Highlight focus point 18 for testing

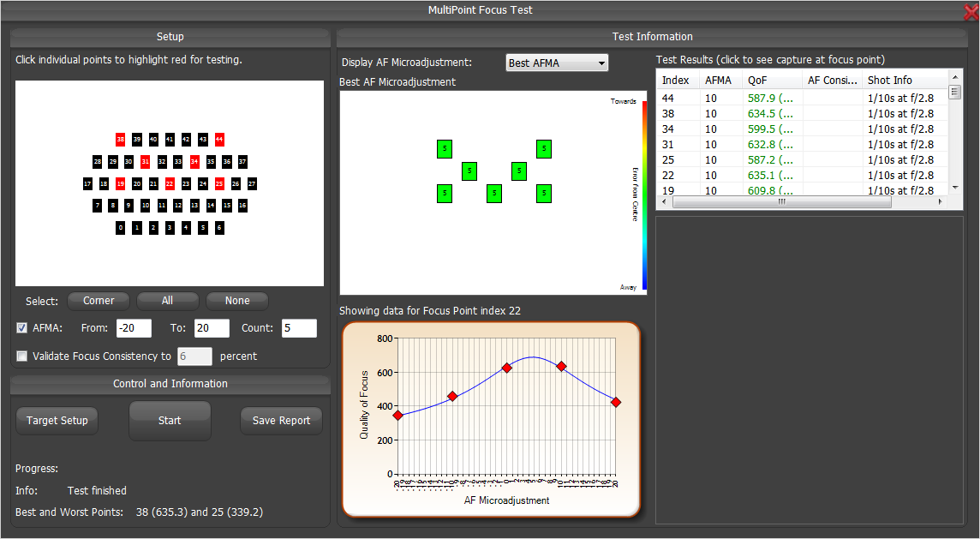tap(104, 184)
